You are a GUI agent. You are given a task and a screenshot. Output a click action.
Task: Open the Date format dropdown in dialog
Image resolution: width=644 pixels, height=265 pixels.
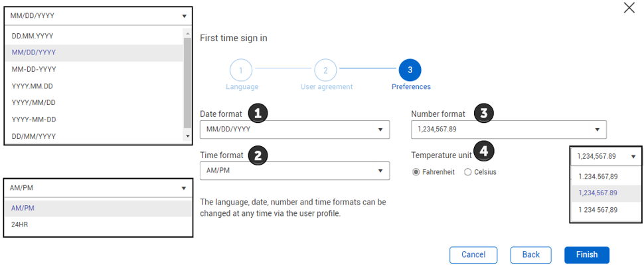[x=295, y=130]
